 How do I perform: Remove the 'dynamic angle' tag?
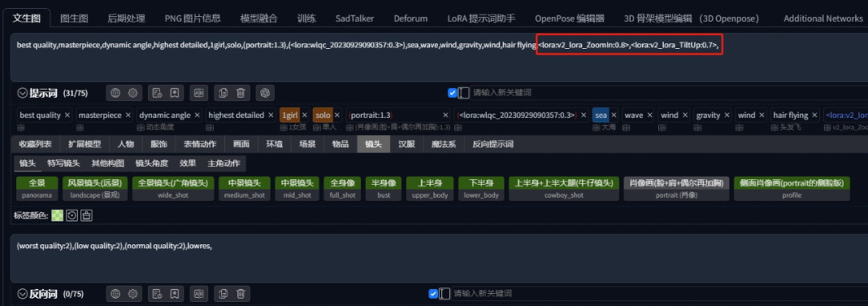[197, 116]
